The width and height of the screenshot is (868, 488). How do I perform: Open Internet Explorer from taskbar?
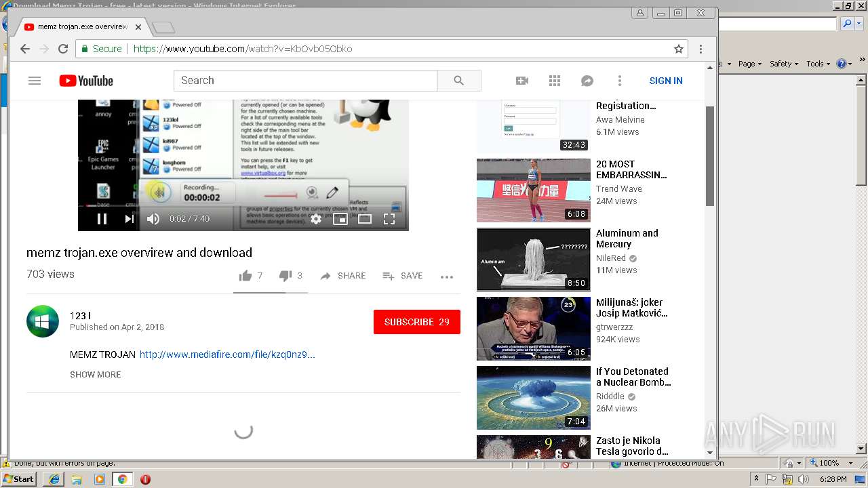click(54, 479)
